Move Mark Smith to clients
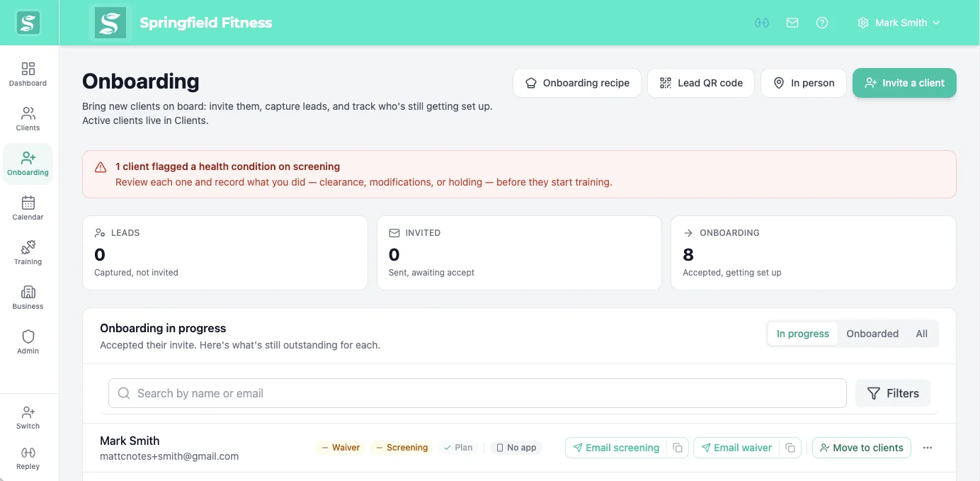Image resolution: width=980 pixels, height=481 pixels. point(861,448)
